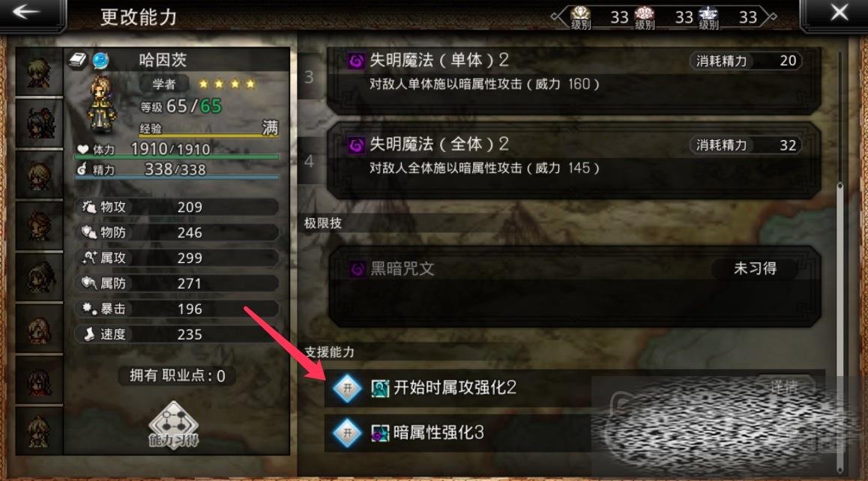Toggle the 开 switch for 开始时属攻强化2
Viewport: 868px width, 481px height.
tap(347, 388)
